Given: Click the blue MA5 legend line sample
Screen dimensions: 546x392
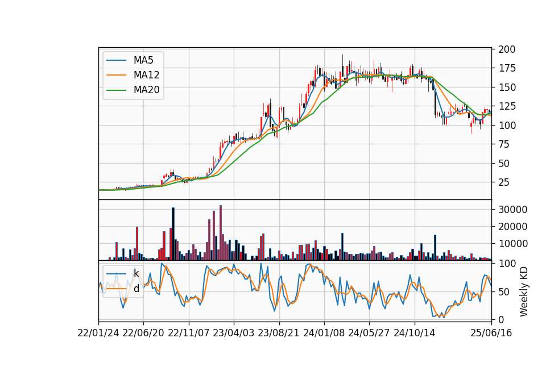Looking at the screenshot, I should 116,60.
